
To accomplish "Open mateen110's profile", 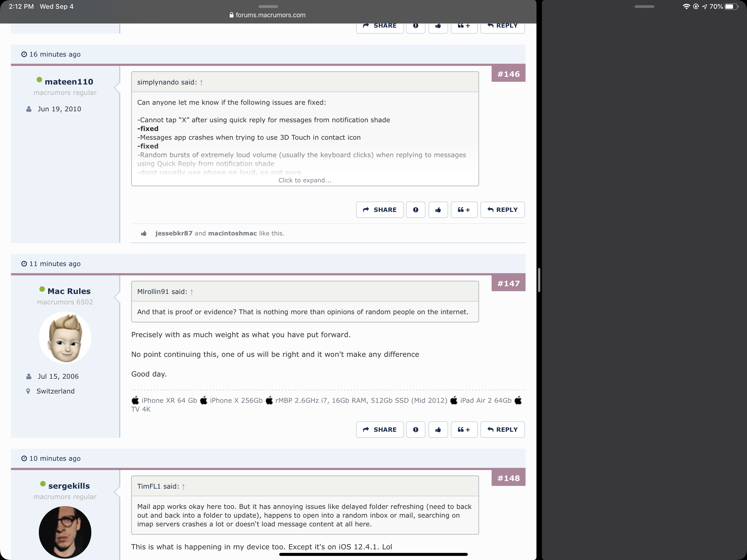I will (x=69, y=82).
